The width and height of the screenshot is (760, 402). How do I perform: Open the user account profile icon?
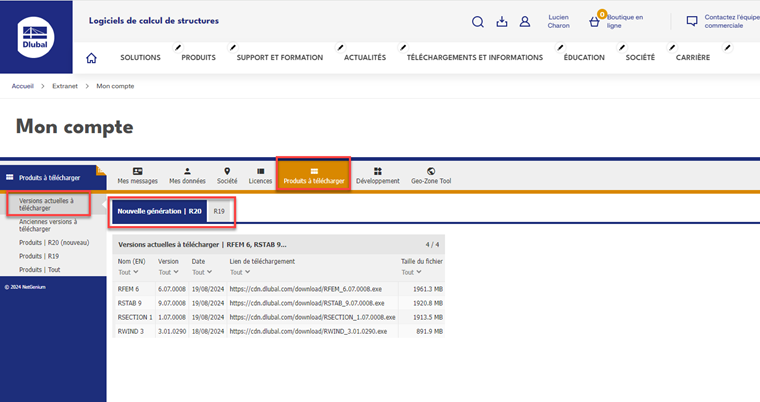(x=524, y=21)
